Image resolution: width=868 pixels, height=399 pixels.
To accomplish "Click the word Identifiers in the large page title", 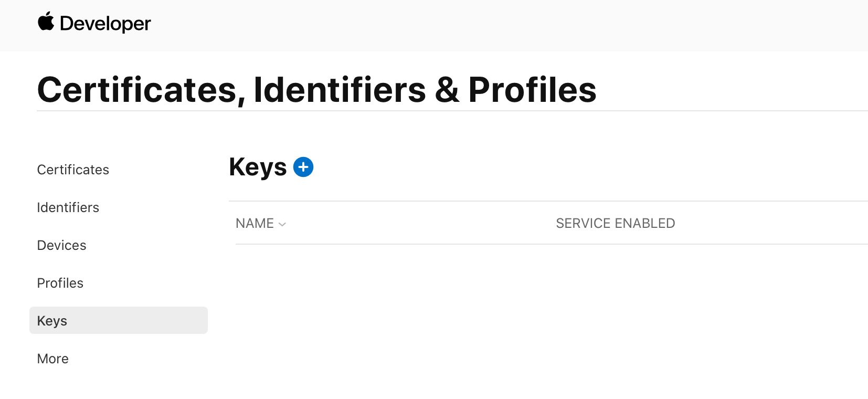I will (x=340, y=89).
